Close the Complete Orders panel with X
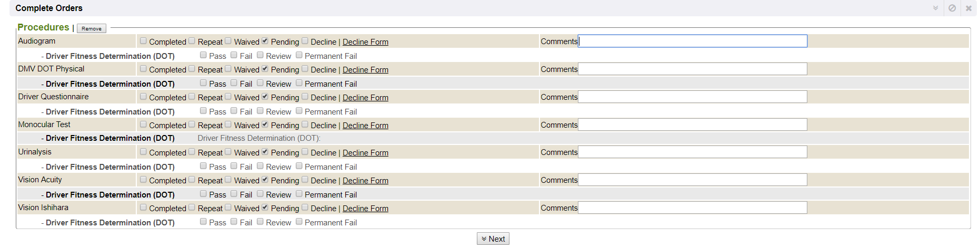Image resolution: width=980 pixels, height=249 pixels. tap(968, 8)
